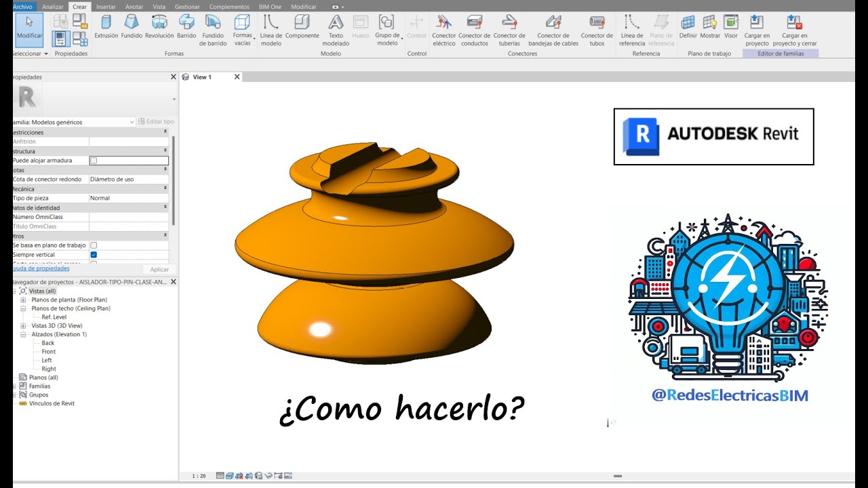Open the Complementos ribbon tab

tap(229, 7)
